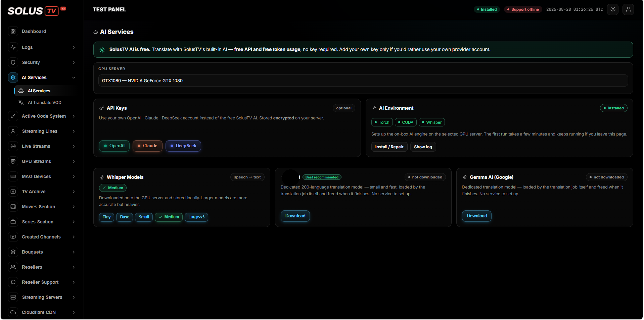Viewport: 644px width, 320px height.
Task: Expand the MAG Devices chevron
Action: coord(74,176)
